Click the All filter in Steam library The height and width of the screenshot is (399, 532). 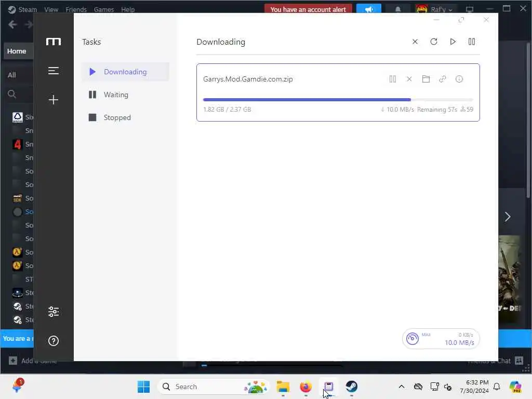point(12,75)
